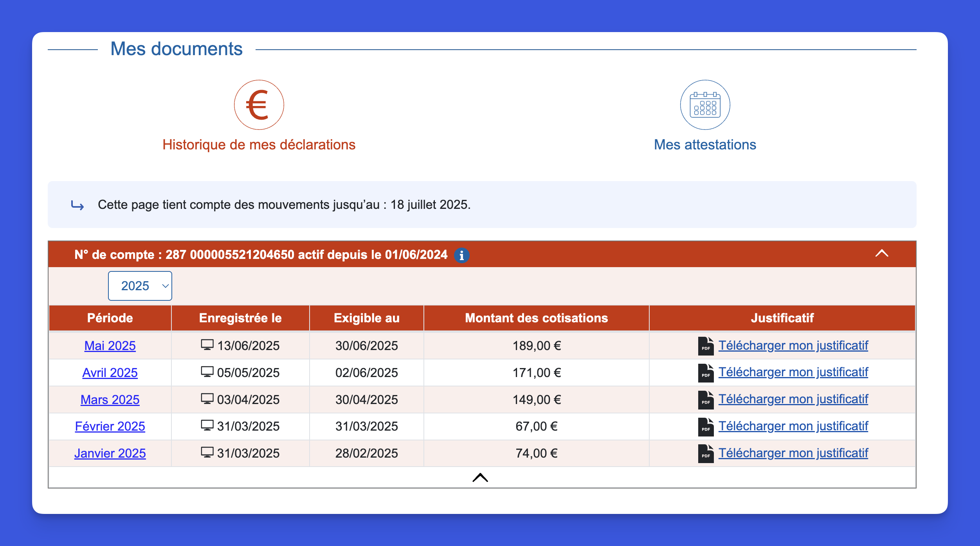Click the monitor icon next to 03/04/2025
Image resolution: width=980 pixels, height=546 pixels.
coord(207,399)
